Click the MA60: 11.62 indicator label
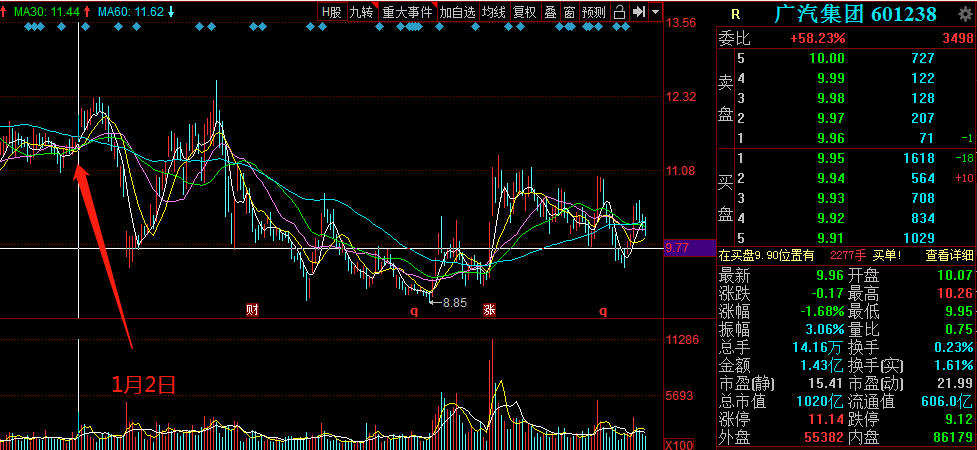The height and width of the screenshot is (450, 977). (131, 11)
